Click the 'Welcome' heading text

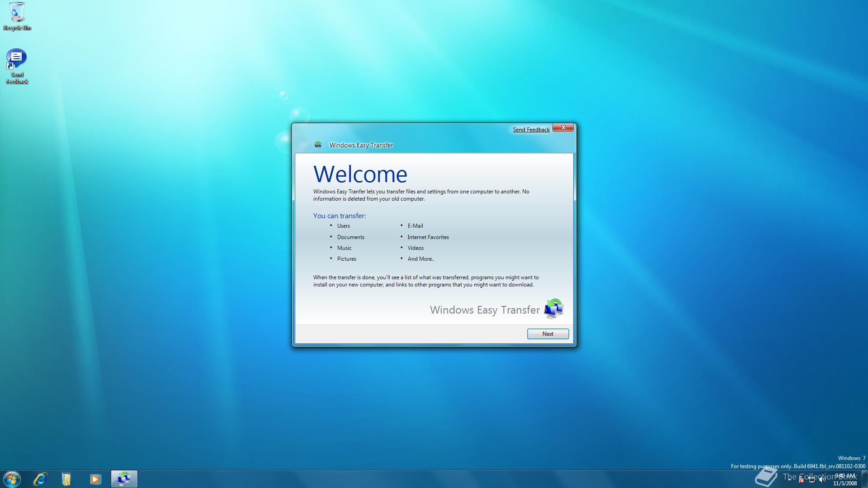(x=360, y=174)
